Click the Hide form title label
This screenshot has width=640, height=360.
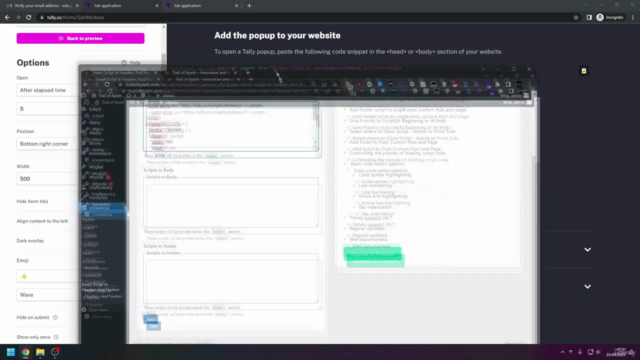point(32,201)
